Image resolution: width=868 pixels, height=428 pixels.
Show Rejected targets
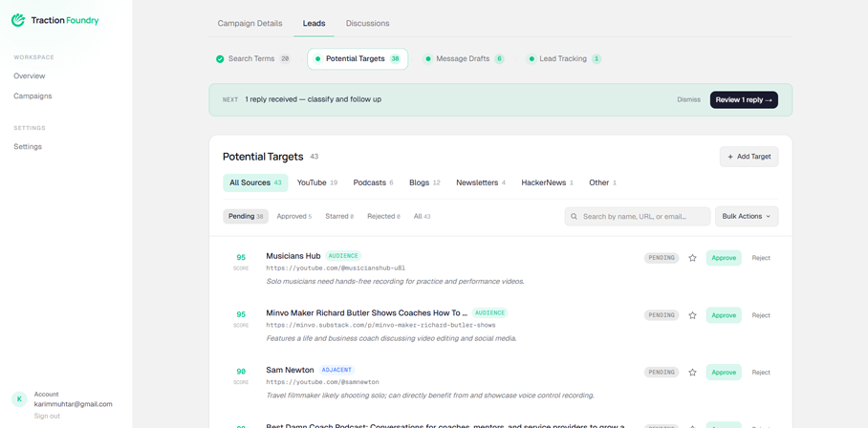pyautogui.click(x=383, y=216)
